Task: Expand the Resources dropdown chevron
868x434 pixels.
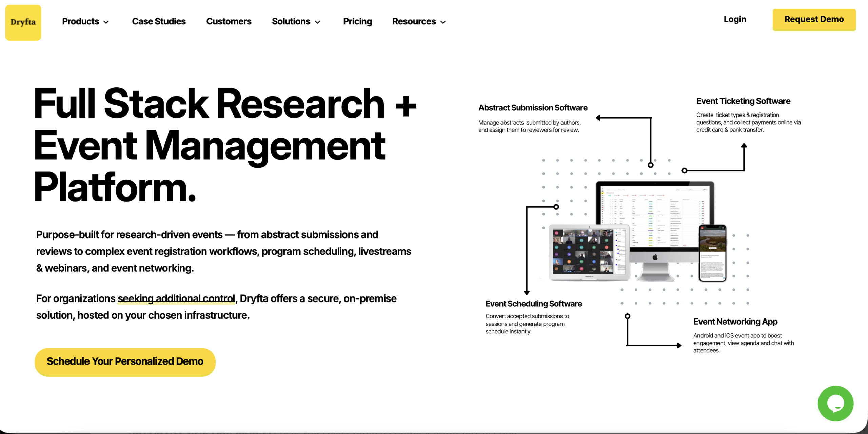Action: coord(443,22)
